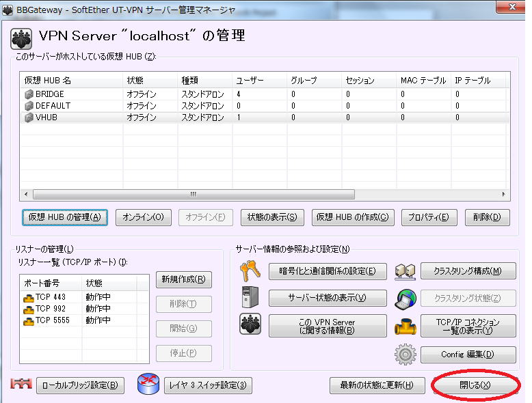The image size is (532, 403).
Task: Click 状態の表示(S) button
Action: pyautogui.click(x=272, y=217)
